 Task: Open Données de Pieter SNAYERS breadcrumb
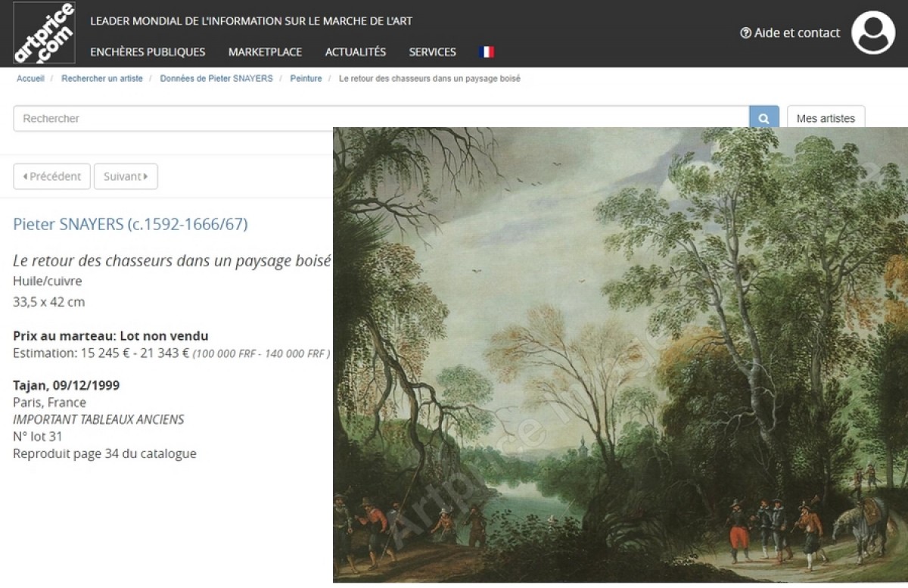coord(216,79)
